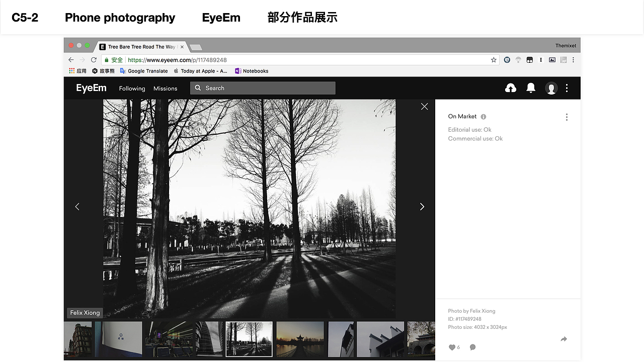Screen dimensions: 644x362
Task: Click the Editorial use: Ok text
Action: click(x=470, y=130)
